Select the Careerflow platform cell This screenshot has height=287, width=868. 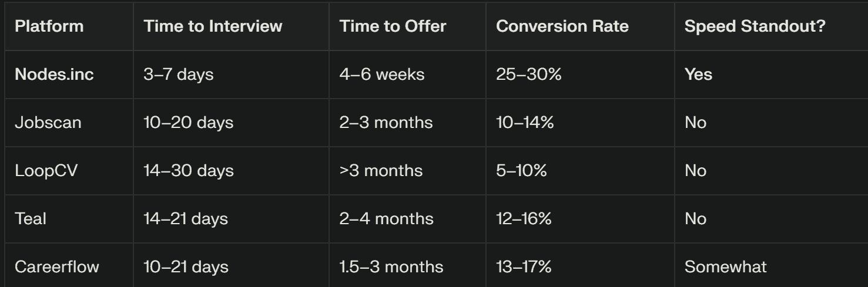point(57,267)
